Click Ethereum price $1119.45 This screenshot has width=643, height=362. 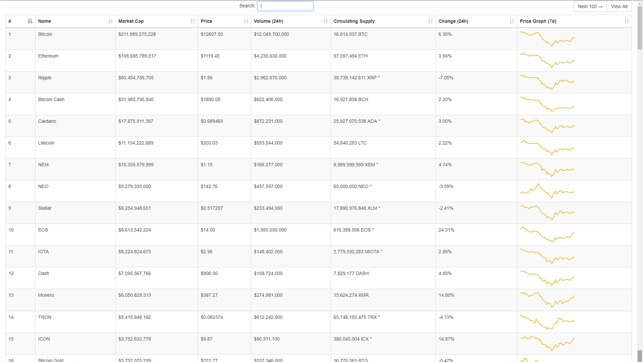(x=210, y=56)
